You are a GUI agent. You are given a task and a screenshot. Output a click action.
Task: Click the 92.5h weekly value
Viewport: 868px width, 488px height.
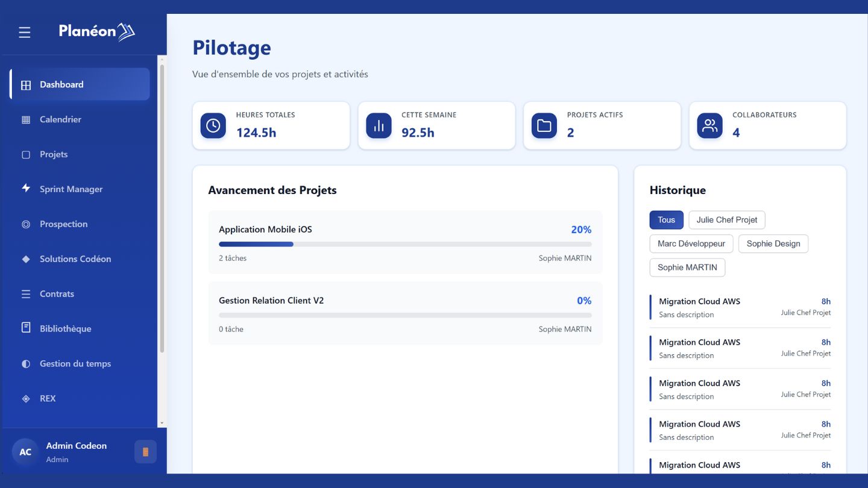coord(418,133)
